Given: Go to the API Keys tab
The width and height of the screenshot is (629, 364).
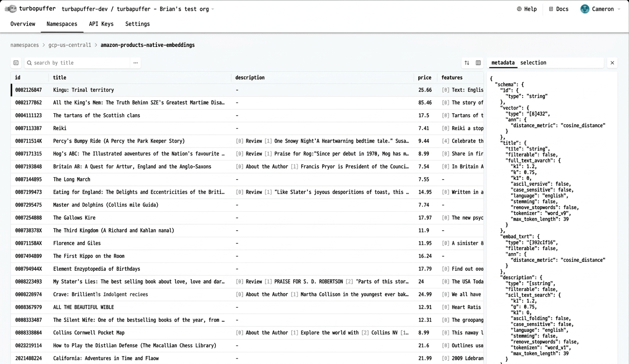Looking at the screenshot, I should pos(101,24).
